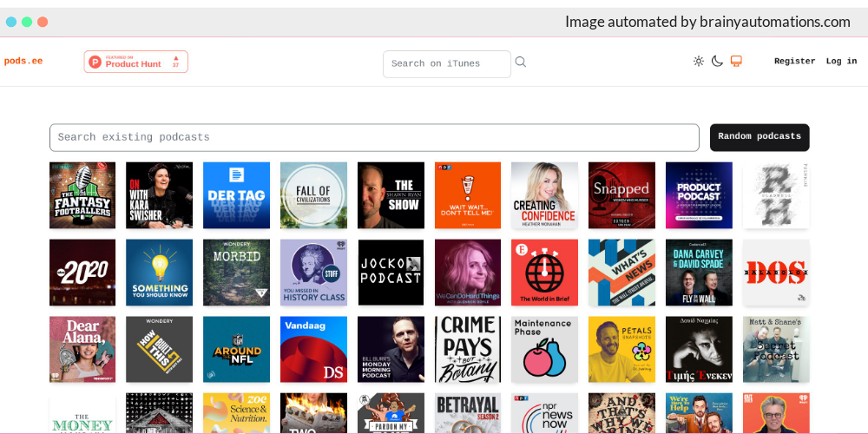This screenshot has height=434, width=868.
Task: Open And That's Why We Drink podcast
Action: (621, 413)
